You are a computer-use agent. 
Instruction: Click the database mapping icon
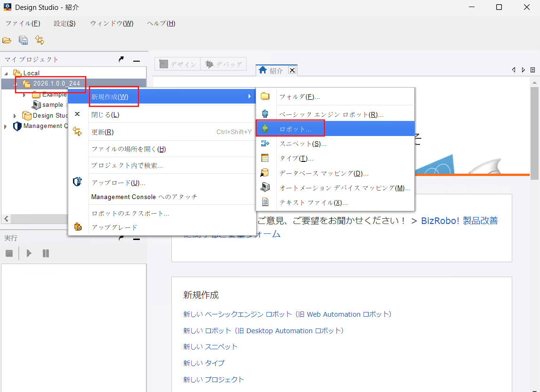(x=265, y=173)
